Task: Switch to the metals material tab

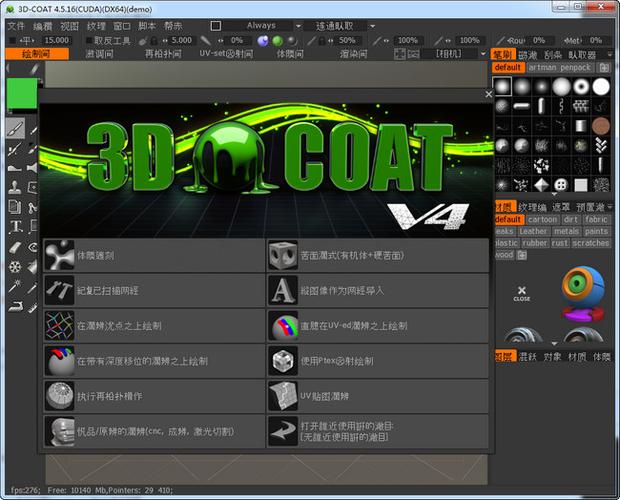Action: point(566,231)
